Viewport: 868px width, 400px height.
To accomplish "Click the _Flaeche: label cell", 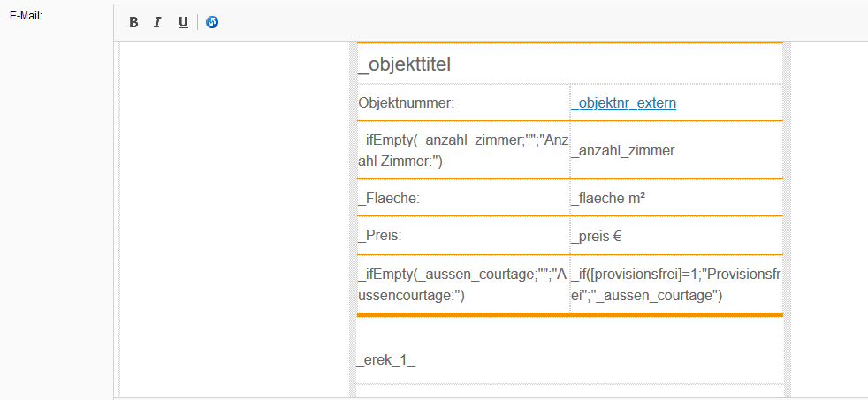I will [x=389, y=199].
